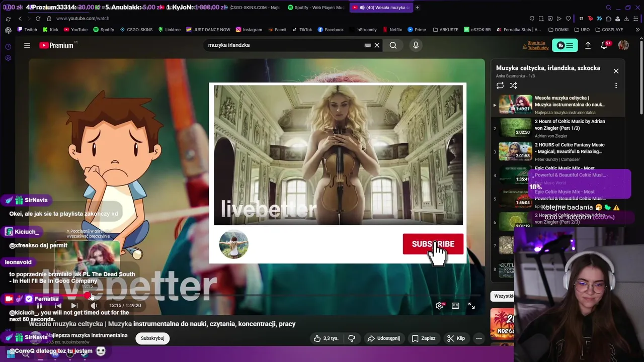
Task: Open eSZOK BR bookmark
Action: (x=477, y=30)
